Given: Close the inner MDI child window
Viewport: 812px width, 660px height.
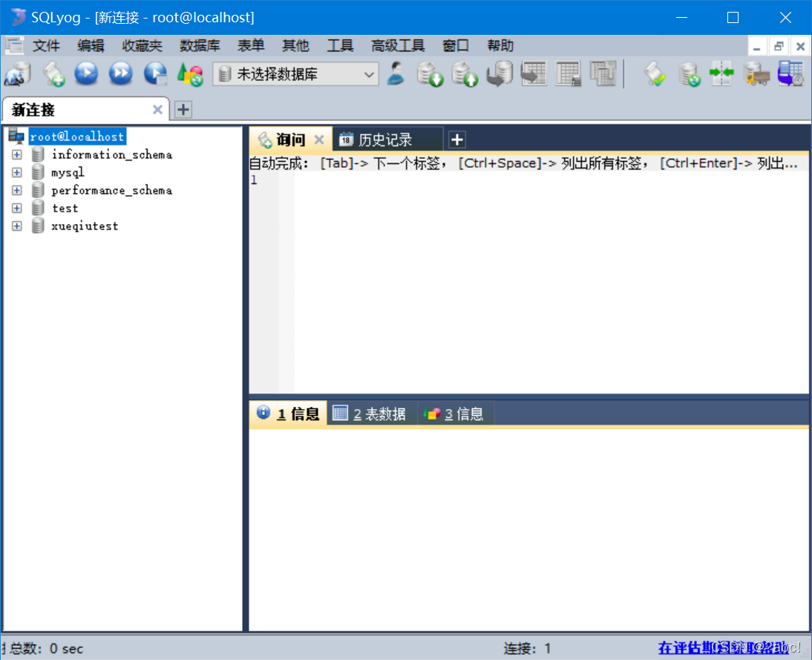Looking at the screenshot, I should 800,47.
